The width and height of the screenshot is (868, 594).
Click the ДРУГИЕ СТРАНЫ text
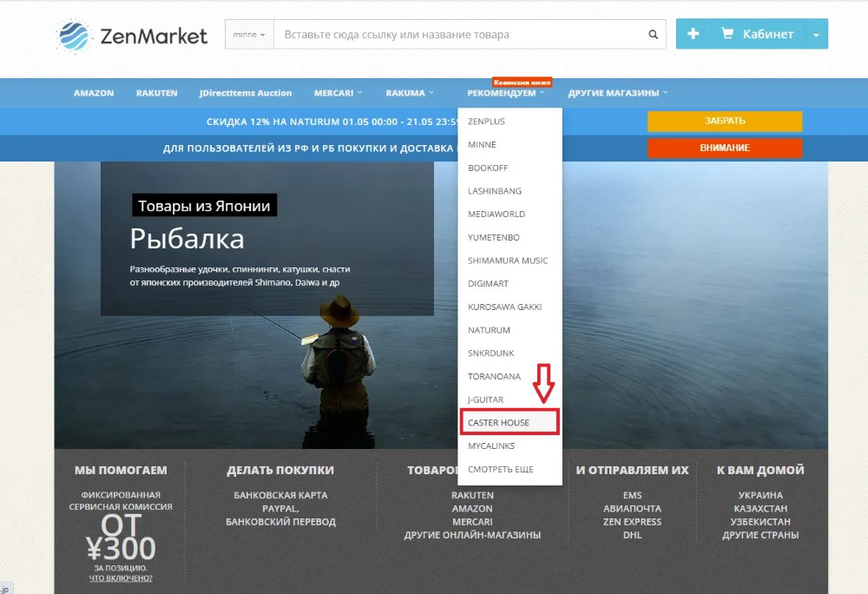760,535
